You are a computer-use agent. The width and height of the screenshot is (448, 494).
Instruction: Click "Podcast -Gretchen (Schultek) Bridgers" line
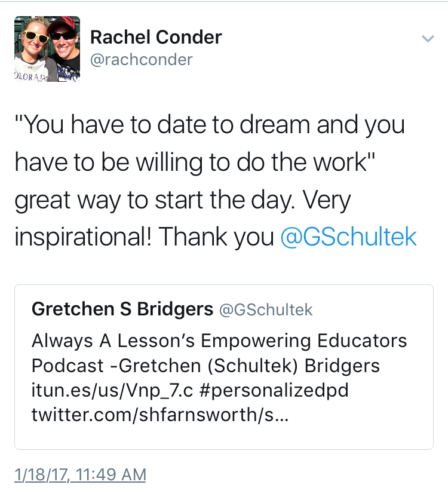click(x=205, y=366)
